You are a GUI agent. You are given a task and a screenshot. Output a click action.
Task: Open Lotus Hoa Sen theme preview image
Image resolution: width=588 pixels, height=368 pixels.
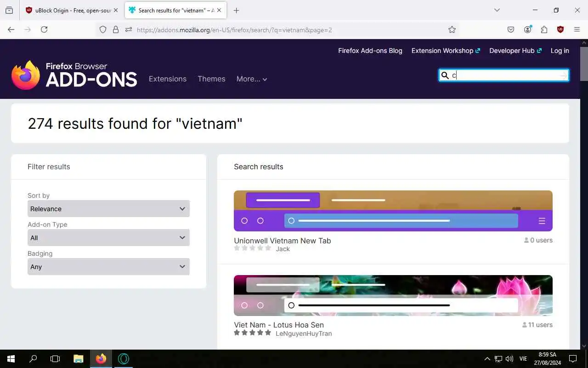(393, 295)
